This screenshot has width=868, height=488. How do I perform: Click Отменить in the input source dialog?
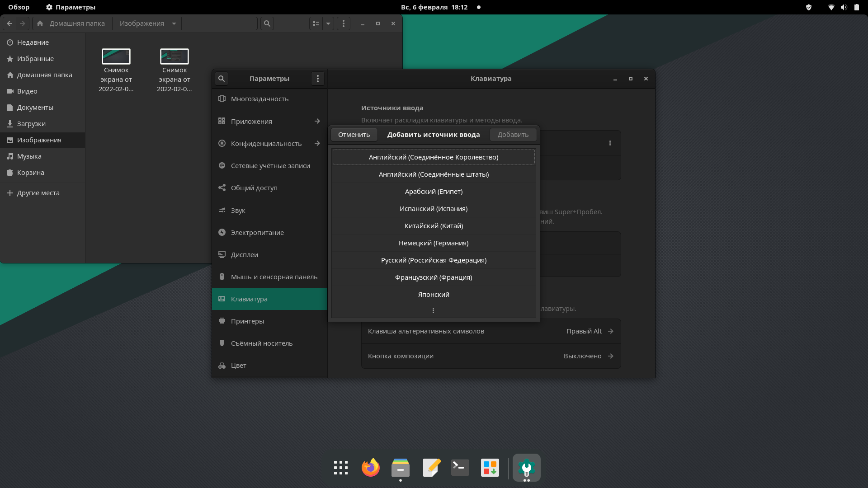pos(354,135)
